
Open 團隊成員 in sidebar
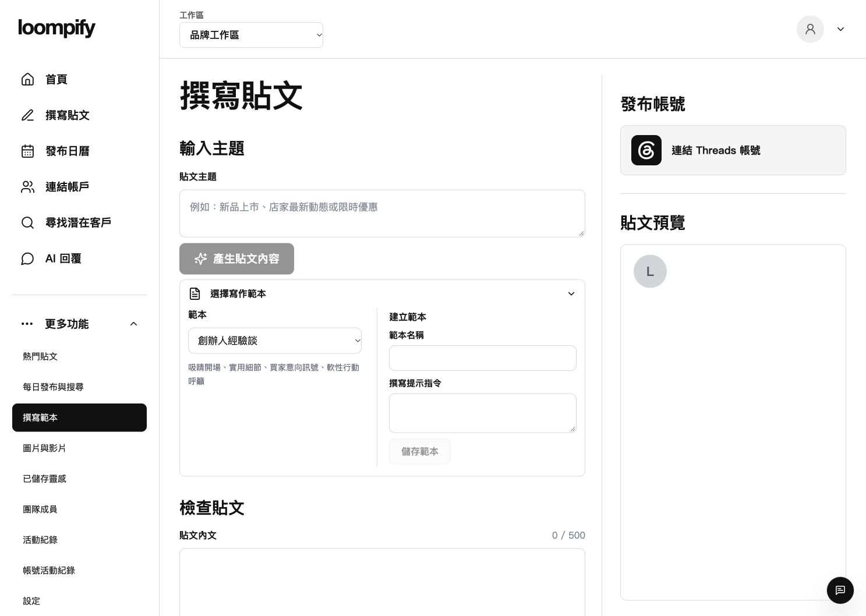point(79,509)
